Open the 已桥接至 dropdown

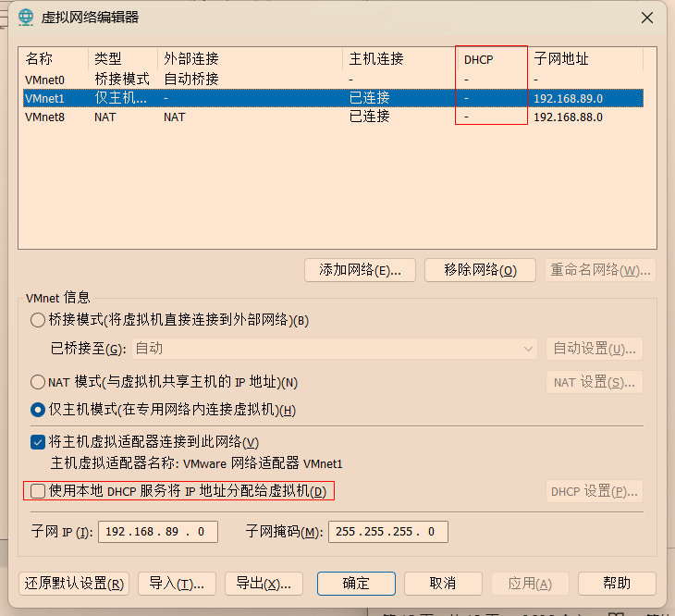coord(335,349)
